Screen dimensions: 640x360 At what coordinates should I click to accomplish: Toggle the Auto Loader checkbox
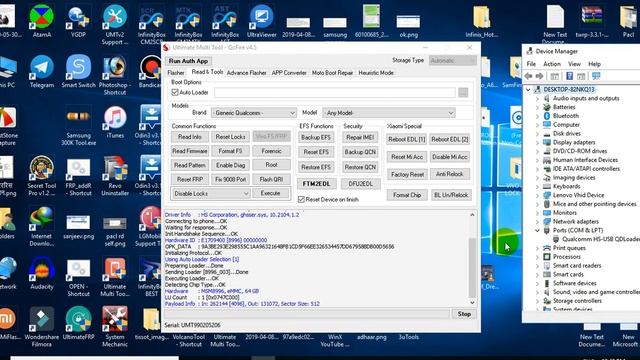[x=175, y=93]
